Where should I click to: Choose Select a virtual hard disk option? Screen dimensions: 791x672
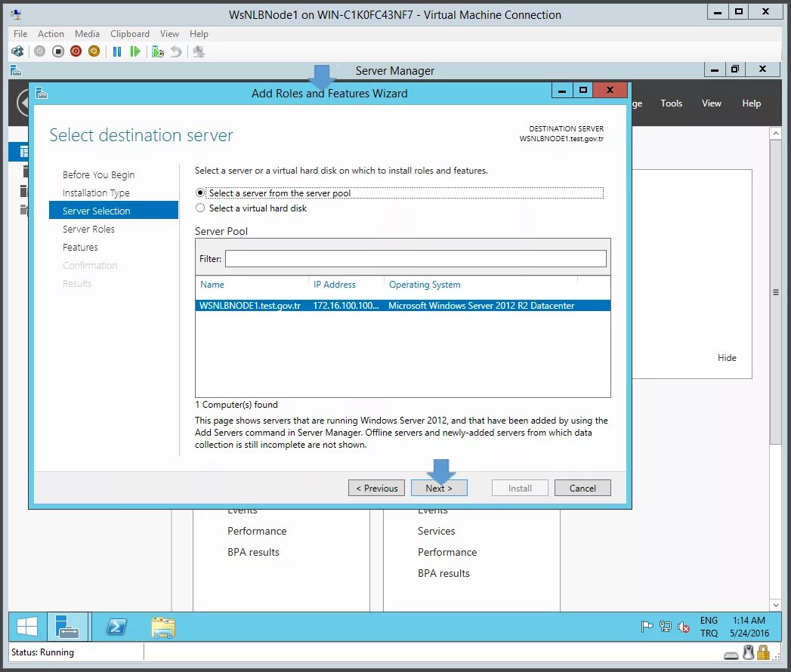pyautogui.click(x=200, y=208)
